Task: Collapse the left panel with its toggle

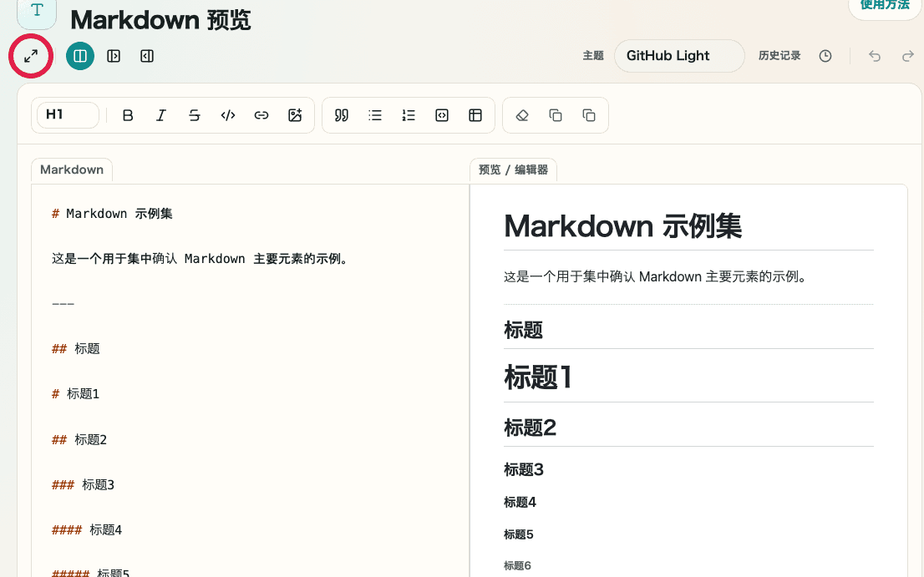Action: (147, 56)
